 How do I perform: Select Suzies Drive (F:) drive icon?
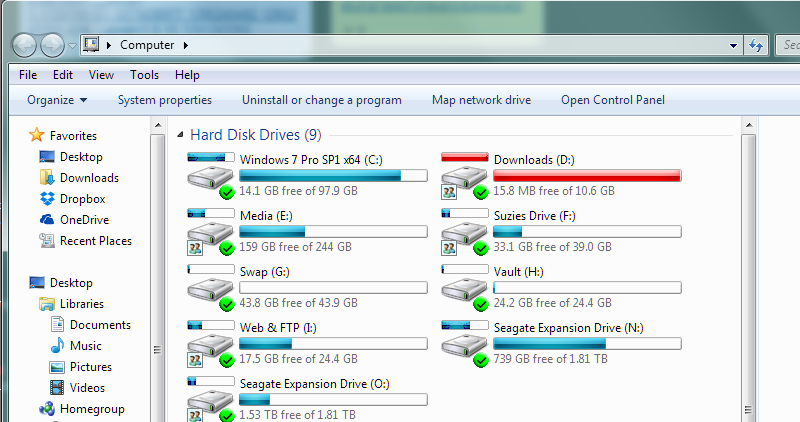coord(465,231)
